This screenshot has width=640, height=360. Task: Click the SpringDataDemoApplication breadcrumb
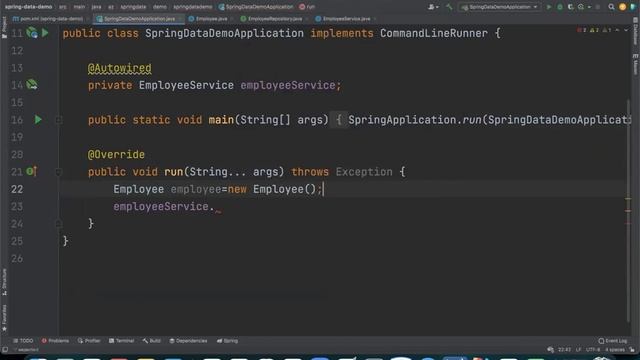click(x=256, y=7)
